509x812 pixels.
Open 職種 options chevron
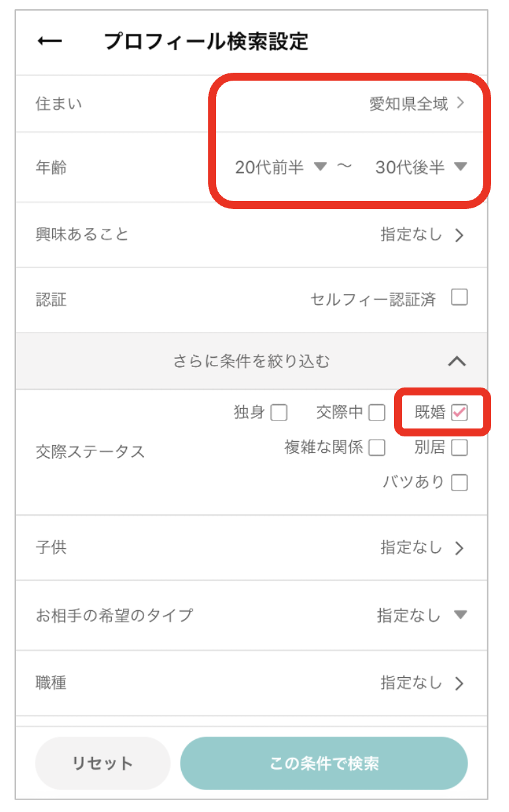(x=460, y=684)
